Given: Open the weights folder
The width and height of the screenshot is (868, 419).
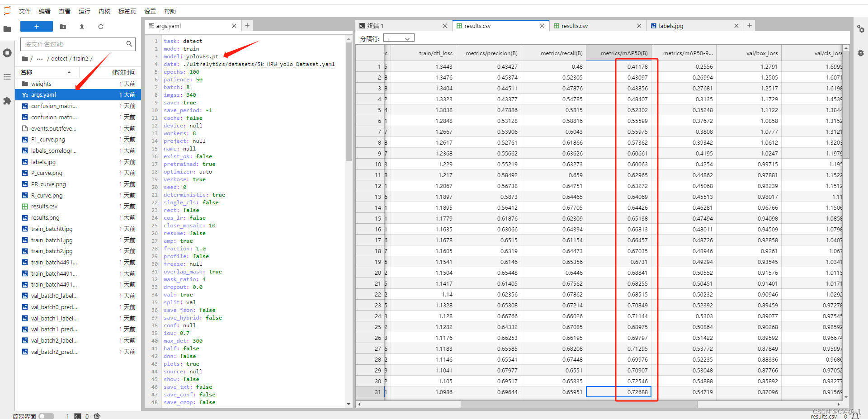Looking at the screenshot, I should click(x=78, y=84).
